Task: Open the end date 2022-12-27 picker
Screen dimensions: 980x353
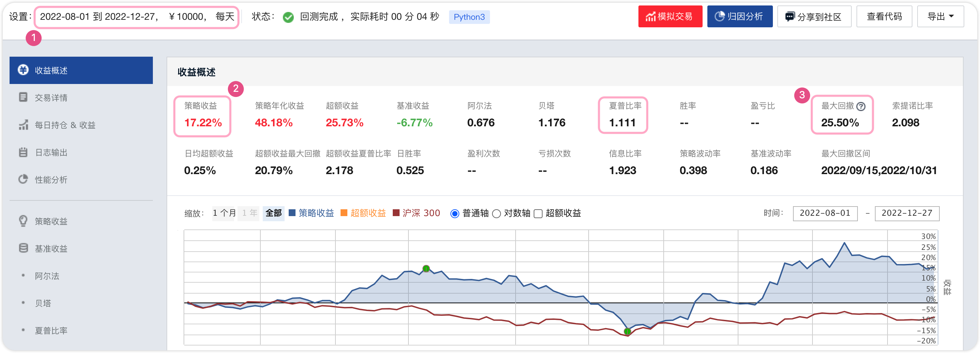Action: coord(907,213)
